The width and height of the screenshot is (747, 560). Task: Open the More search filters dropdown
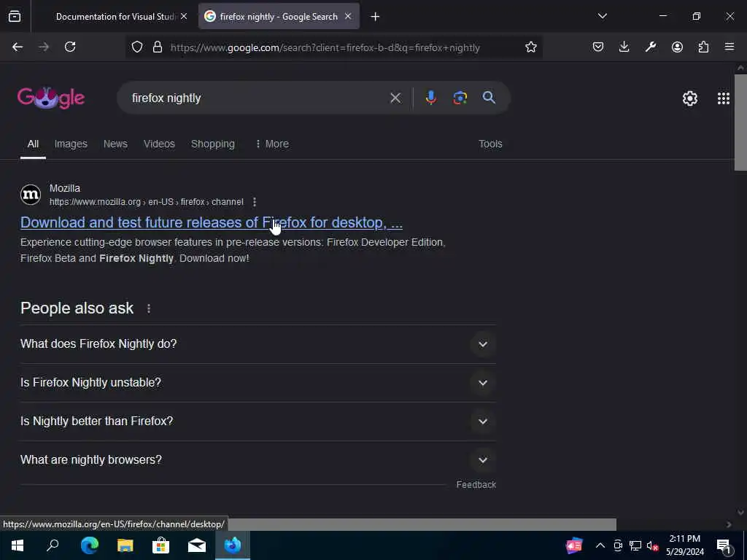[272, 144]
